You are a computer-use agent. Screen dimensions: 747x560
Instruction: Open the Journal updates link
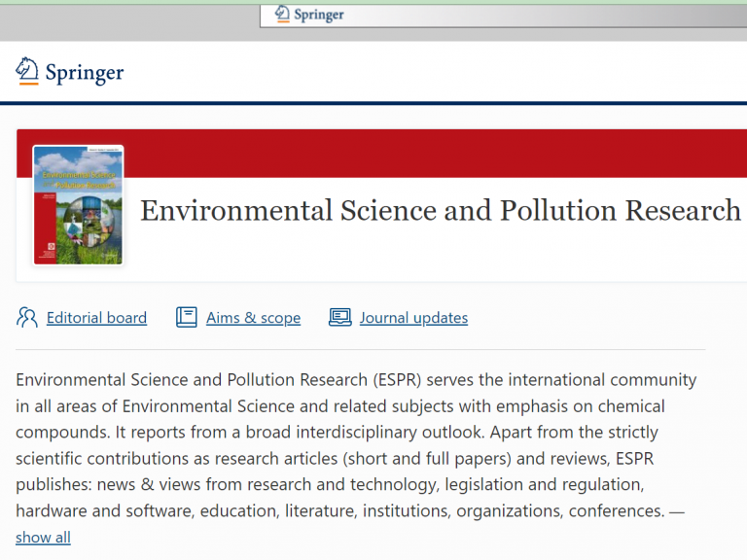click(x=414, y=318)
